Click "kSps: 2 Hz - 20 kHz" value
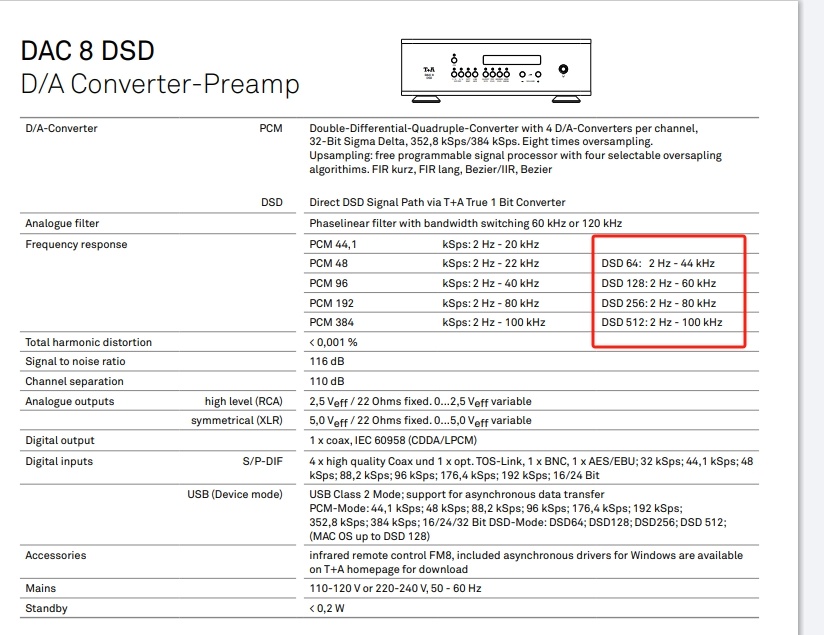Viewport: 824px width, 635px height. [x=490, y=244]
